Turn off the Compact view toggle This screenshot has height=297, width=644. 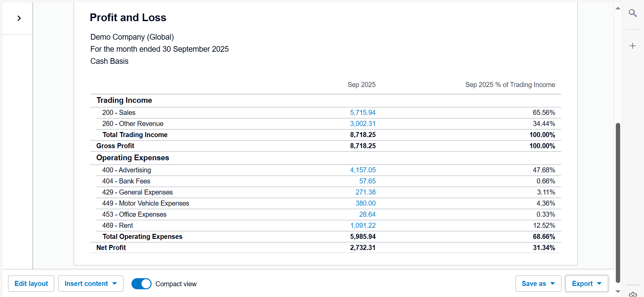(141, 284)
